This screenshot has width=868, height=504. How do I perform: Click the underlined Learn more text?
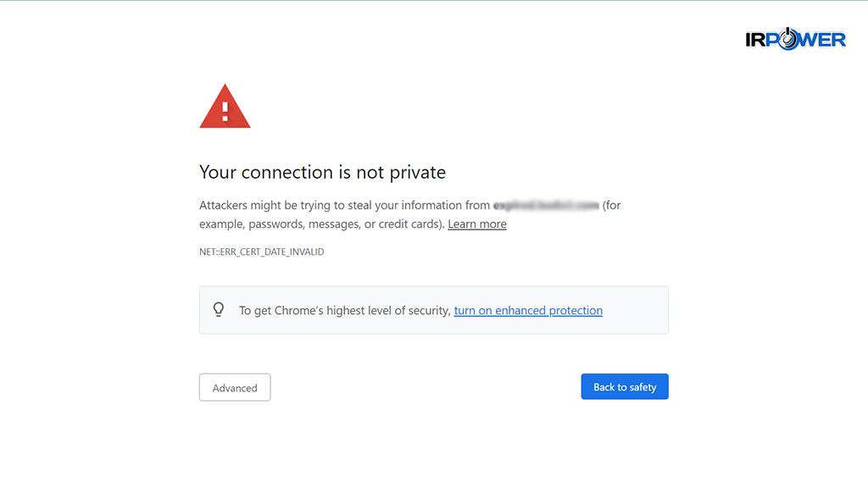pos(476,223)
